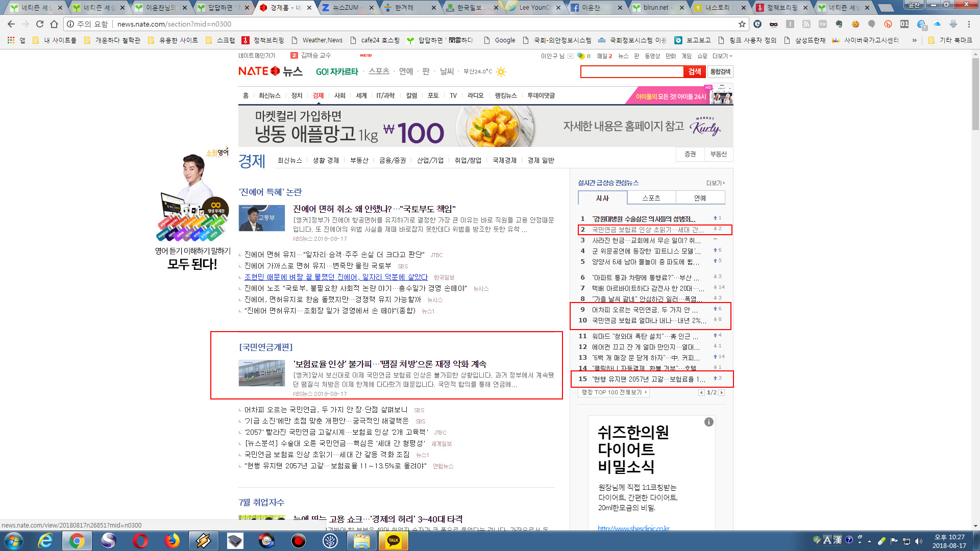Open the browser home page icon
The height and width of the screenshot is (551, 980).
pos(54,24)
